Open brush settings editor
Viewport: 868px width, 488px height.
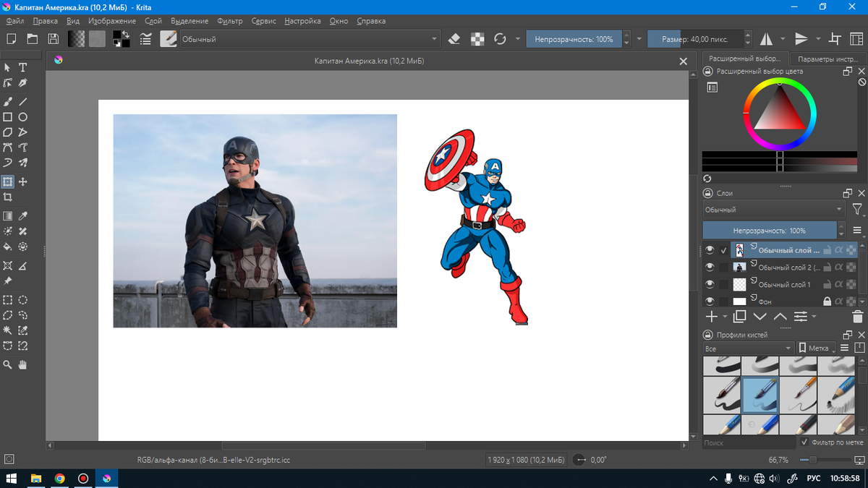(x=146, y=39)
